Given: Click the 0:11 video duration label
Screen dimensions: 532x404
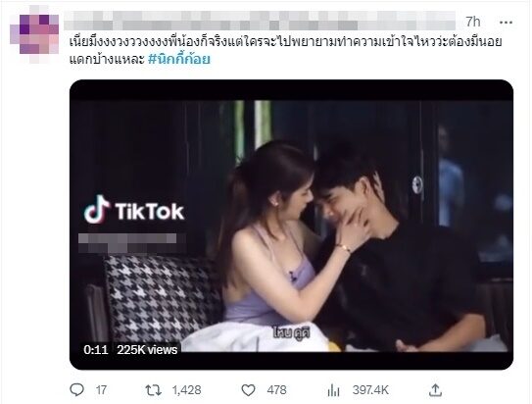Looking at the screenshot, I should (96, 350).
